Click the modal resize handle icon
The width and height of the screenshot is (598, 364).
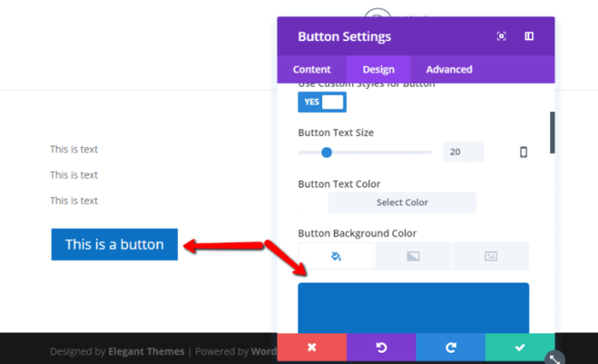tap(554, 359)
